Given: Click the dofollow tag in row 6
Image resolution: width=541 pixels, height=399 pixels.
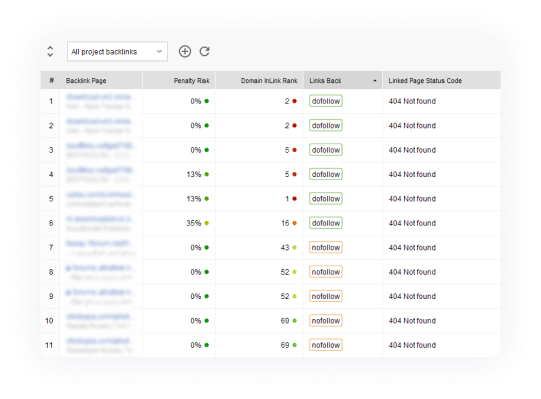Looking at the screenshot, I should pos(326,223).
